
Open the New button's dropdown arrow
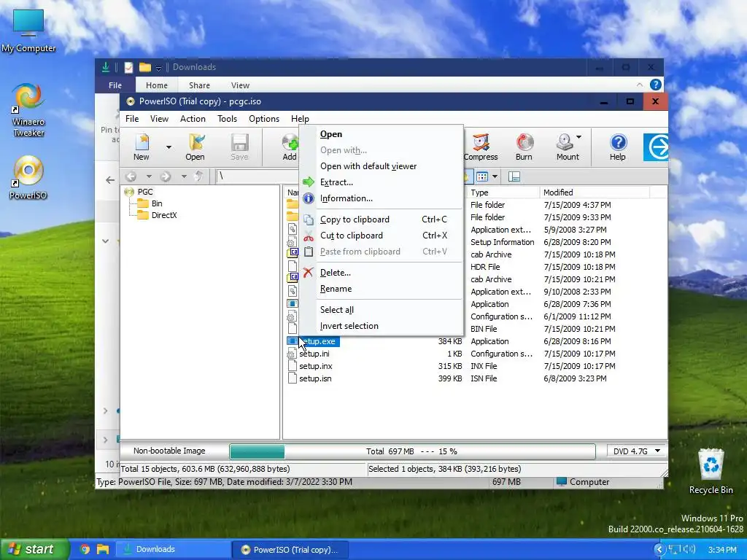pos(169,147)
